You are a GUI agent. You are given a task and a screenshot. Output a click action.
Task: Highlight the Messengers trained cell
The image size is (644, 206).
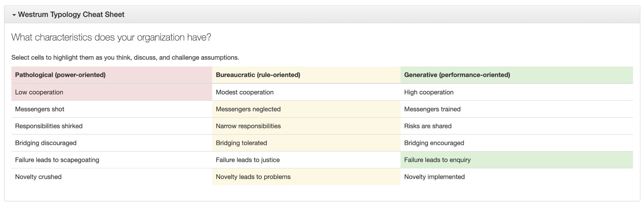[x=517, y=109]
